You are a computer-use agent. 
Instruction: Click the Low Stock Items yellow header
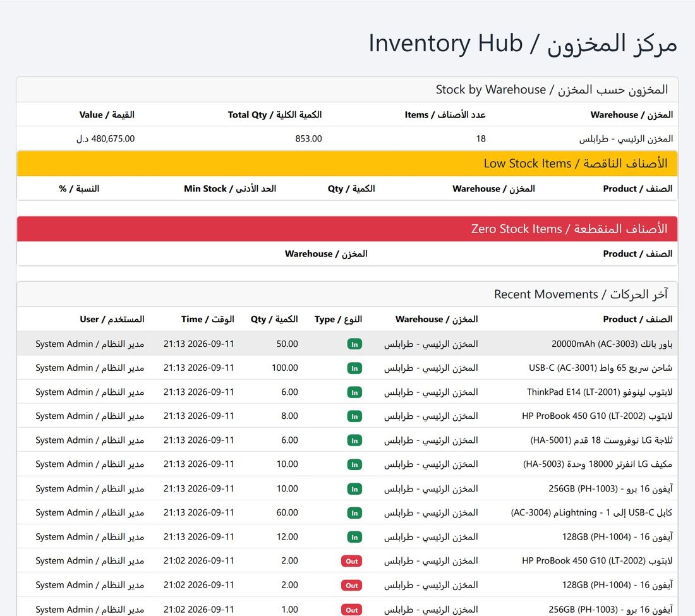[x=347, y=163]
